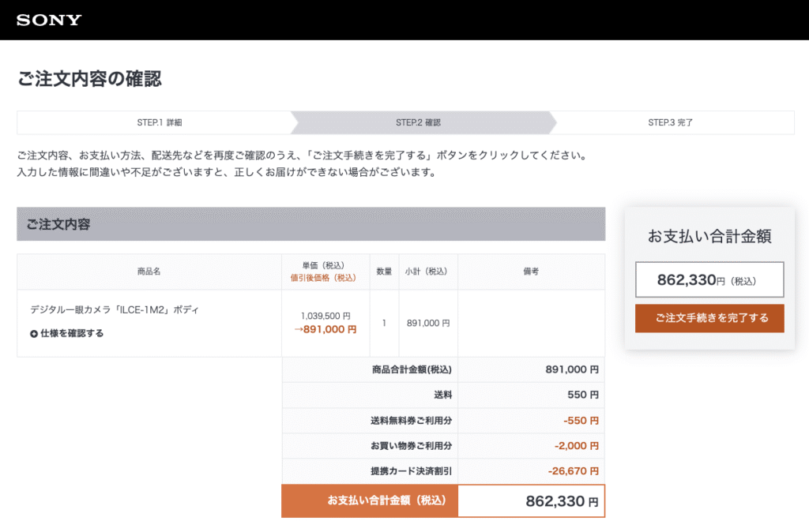This screenshot has width=809, height=532.
Task: Click the 数量 column header
Action: (x=384, y=272)
